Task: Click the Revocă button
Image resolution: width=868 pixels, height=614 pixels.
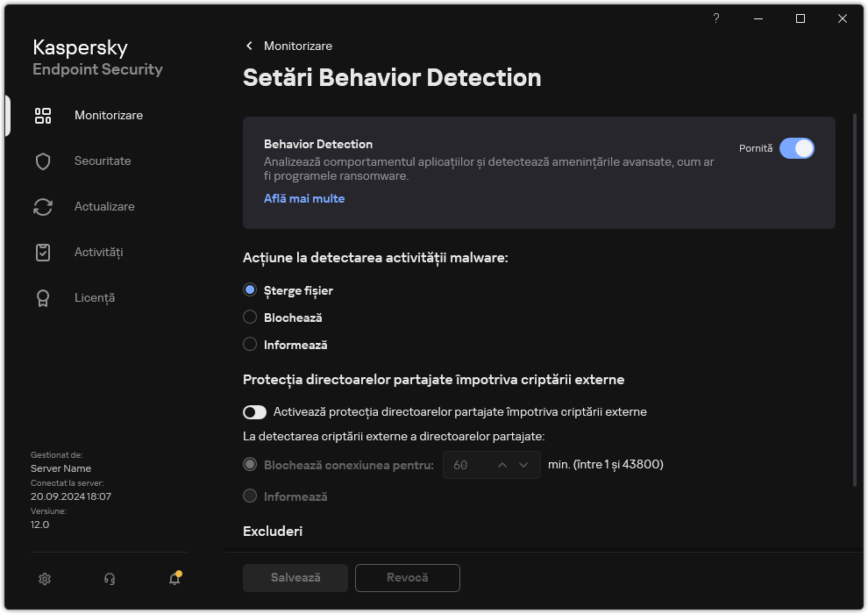Action: (407, 578)
